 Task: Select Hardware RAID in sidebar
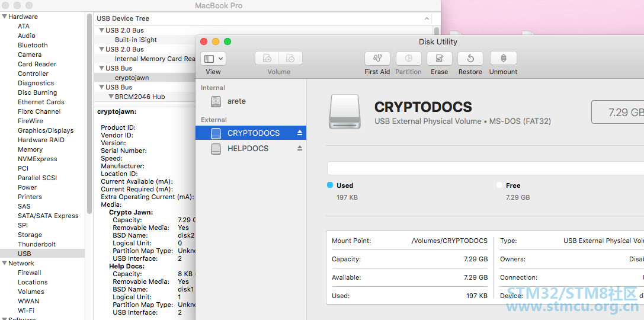tap(41, 140)
